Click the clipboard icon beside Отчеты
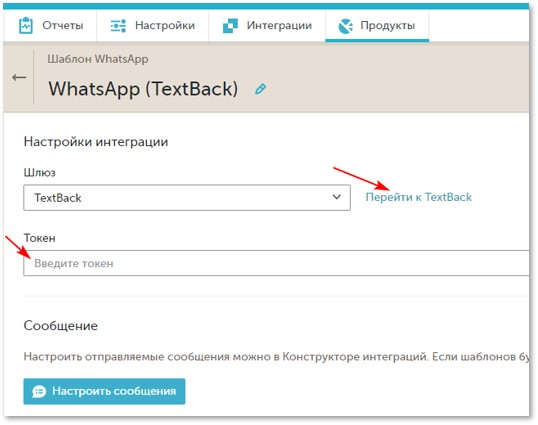 click(26, 26)
